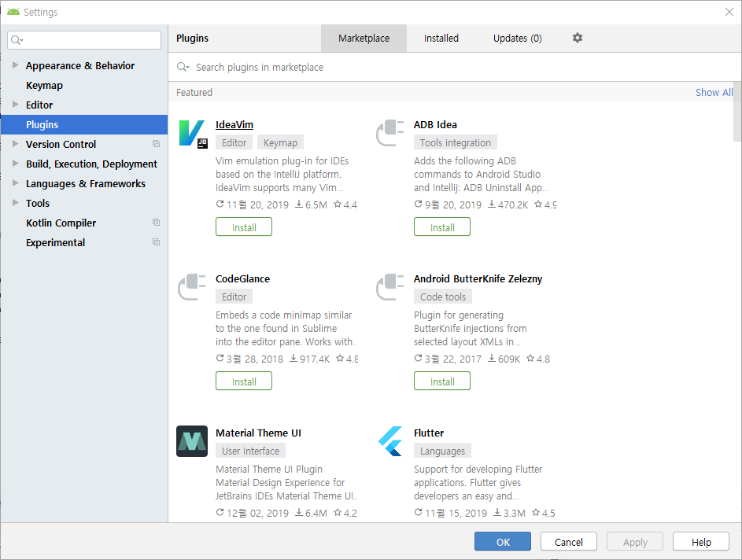Screen dimensions: 742x560
Task: Install the IdeaVim plugin
Action: pos(244,227)
